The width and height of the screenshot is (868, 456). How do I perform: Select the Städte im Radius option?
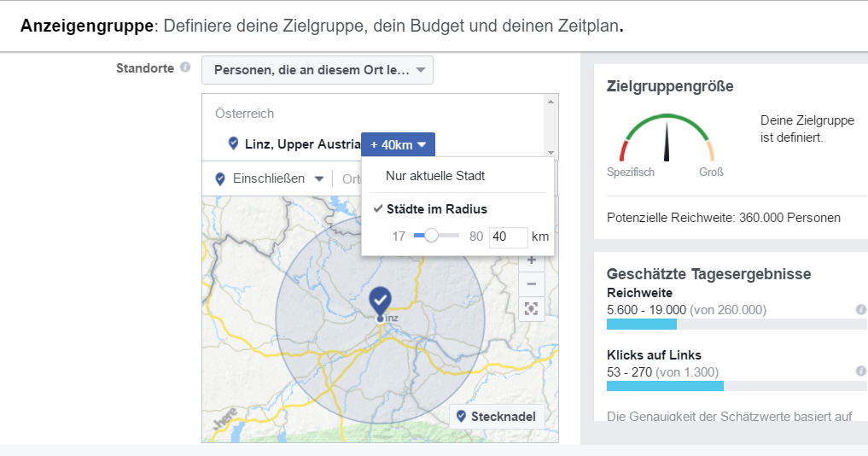436,208
